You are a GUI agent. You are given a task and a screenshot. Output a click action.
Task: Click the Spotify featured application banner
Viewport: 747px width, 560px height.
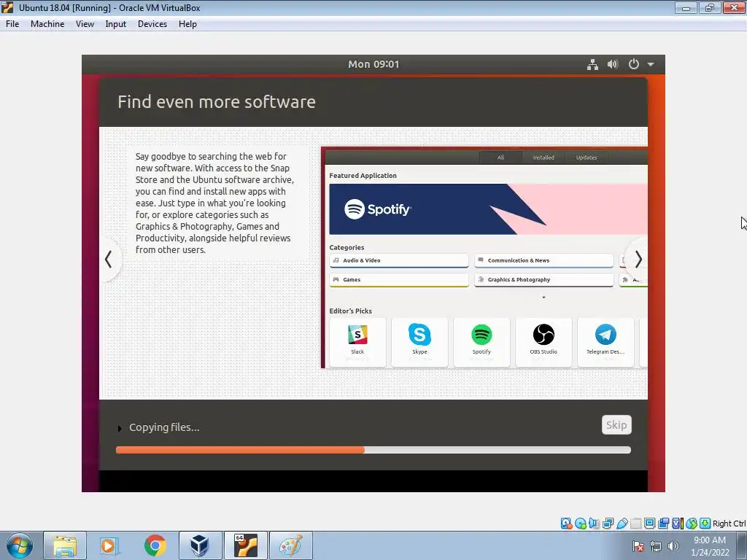click(x=488, y=209)
